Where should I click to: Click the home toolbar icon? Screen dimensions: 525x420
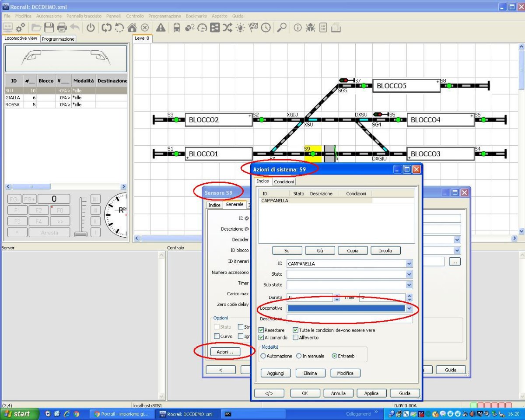click(132, 28)
